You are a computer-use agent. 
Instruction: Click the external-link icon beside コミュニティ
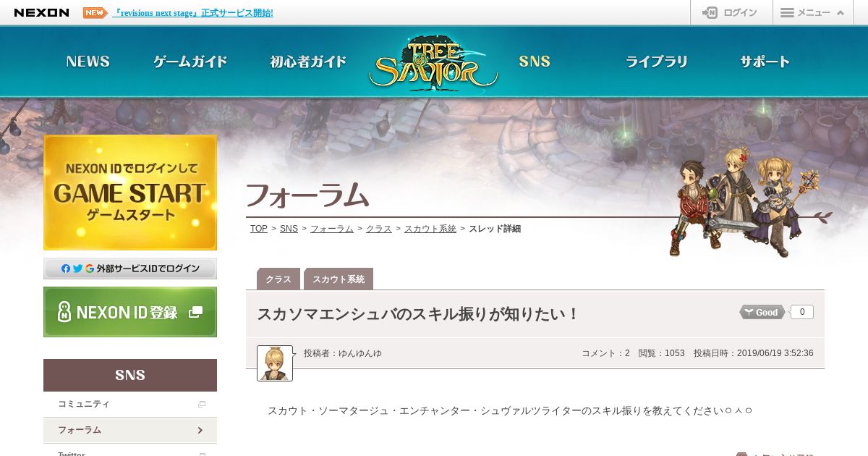pos(202,404)
